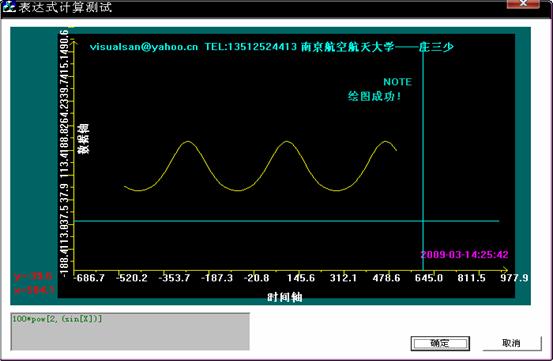Click the x-axis label 312.1

click(343, 278)
